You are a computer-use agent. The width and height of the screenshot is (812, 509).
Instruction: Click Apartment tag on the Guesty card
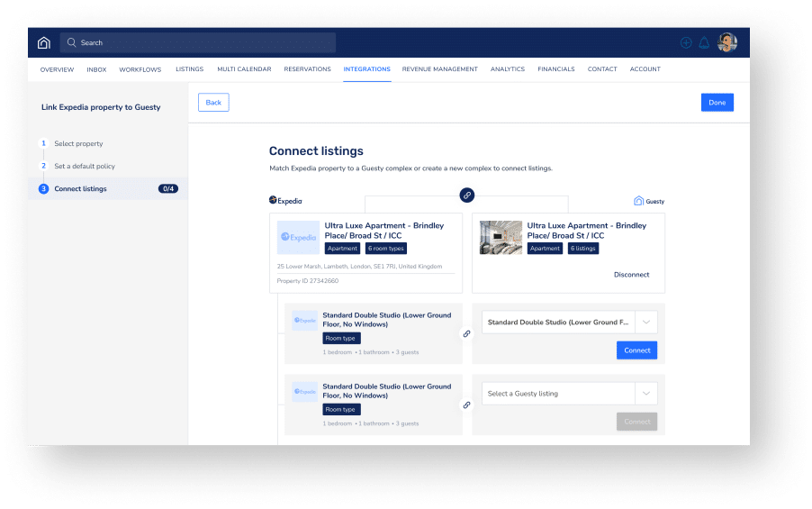click(x=545, y=249)
